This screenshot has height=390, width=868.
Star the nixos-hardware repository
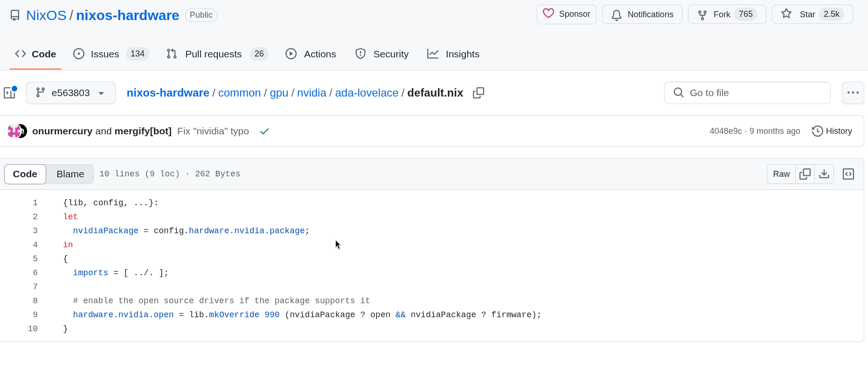click(812, 14)
